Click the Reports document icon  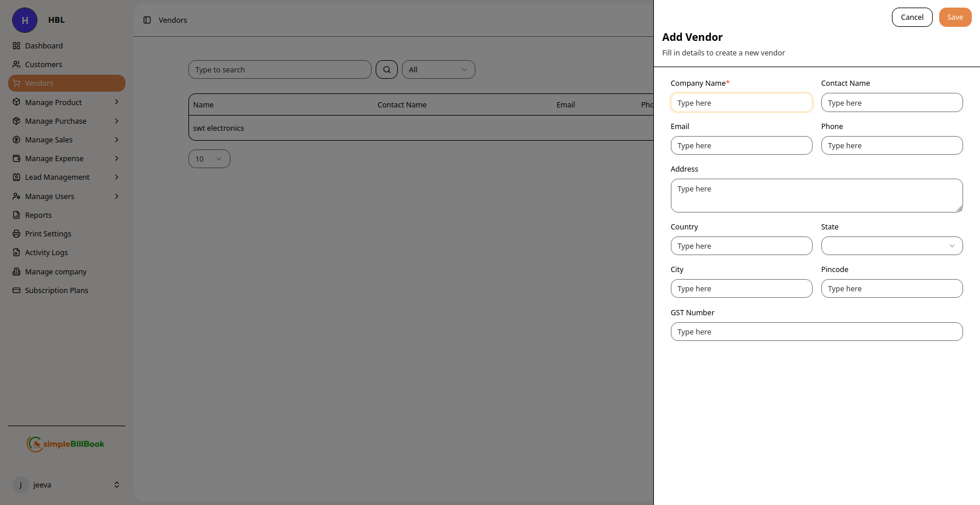[x=16, y=215]
